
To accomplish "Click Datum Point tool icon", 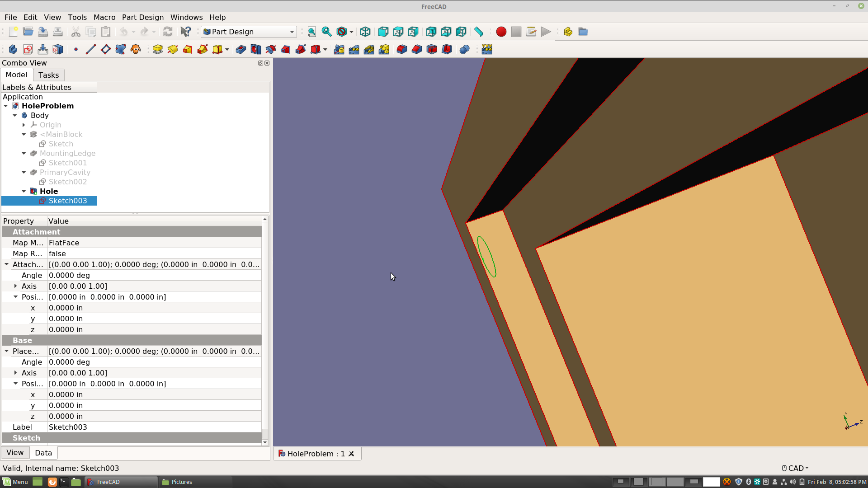I will 76,49.
